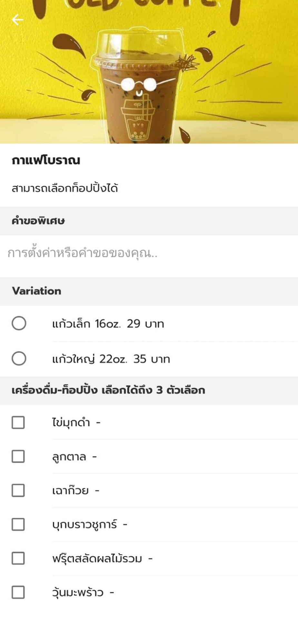Click the แก้วใหญ่ 22oz. option label
The width and height of the screenshot is (298, 644).
[111, 359]
